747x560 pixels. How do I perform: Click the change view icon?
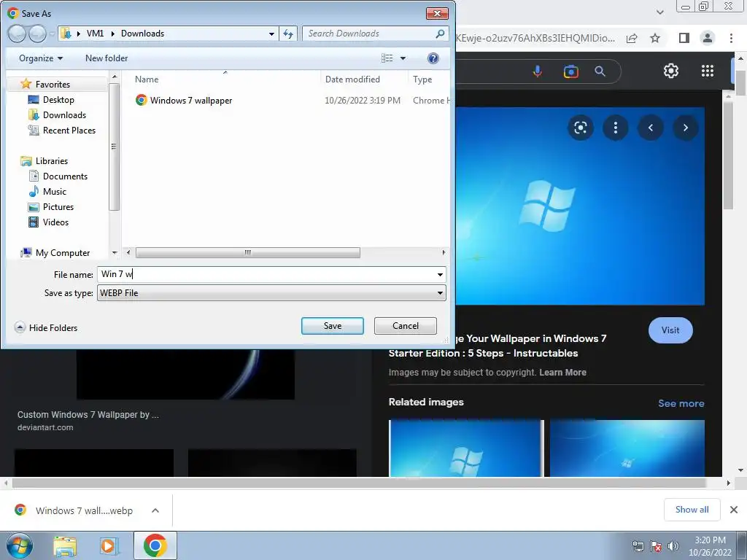point(387,58)
